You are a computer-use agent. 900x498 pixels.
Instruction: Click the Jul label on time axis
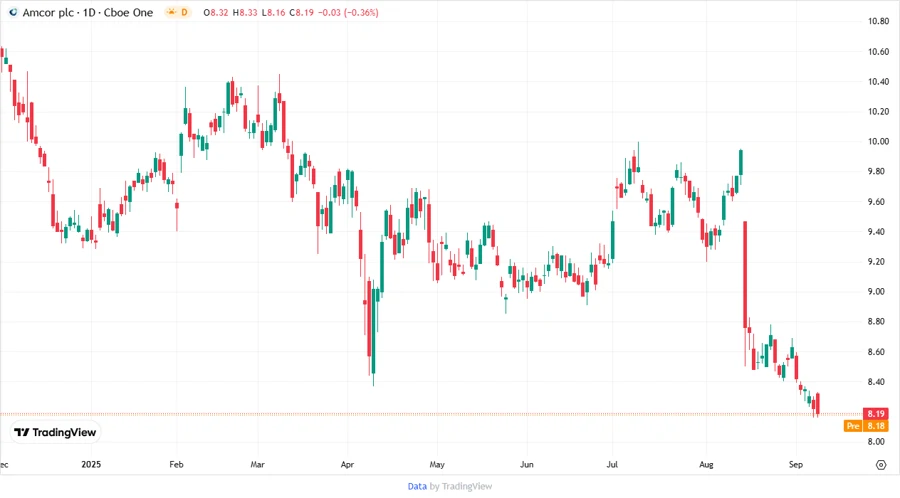612,464
